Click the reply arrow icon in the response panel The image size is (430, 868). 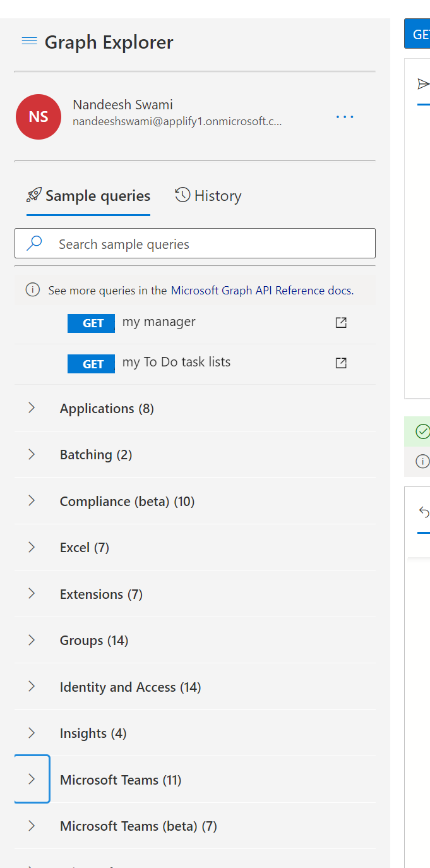[424, 512]
